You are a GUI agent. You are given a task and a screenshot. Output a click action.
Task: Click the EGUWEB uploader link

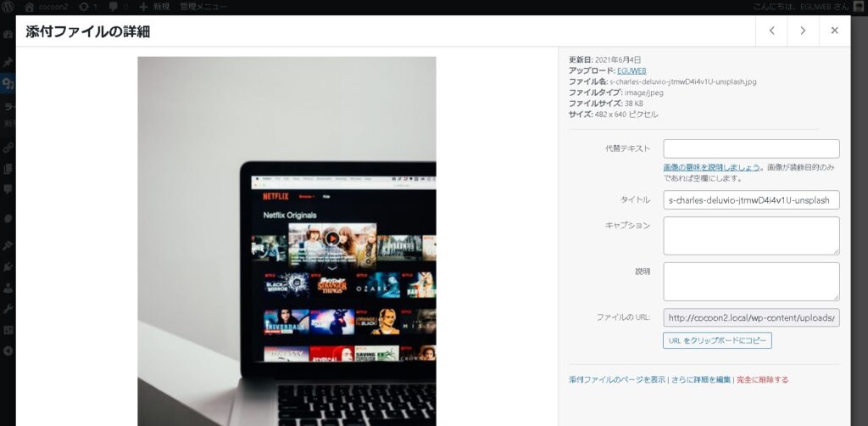click(633, 70)
